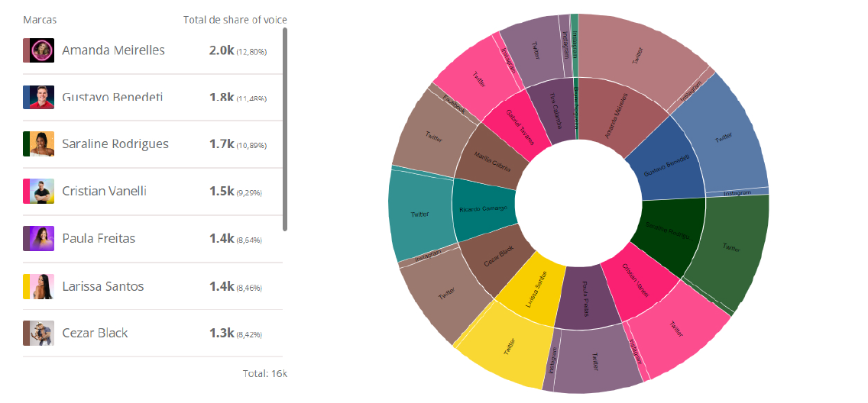Click Larissa Santos' yellow avatar thumbnail
This screenshot has width=868, height=403.
[x=38, y=286]
